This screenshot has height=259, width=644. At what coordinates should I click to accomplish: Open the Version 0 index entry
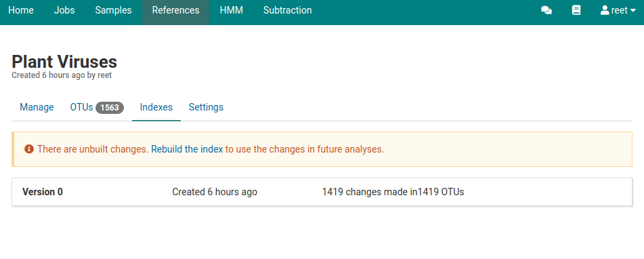[x=322, y=192]
